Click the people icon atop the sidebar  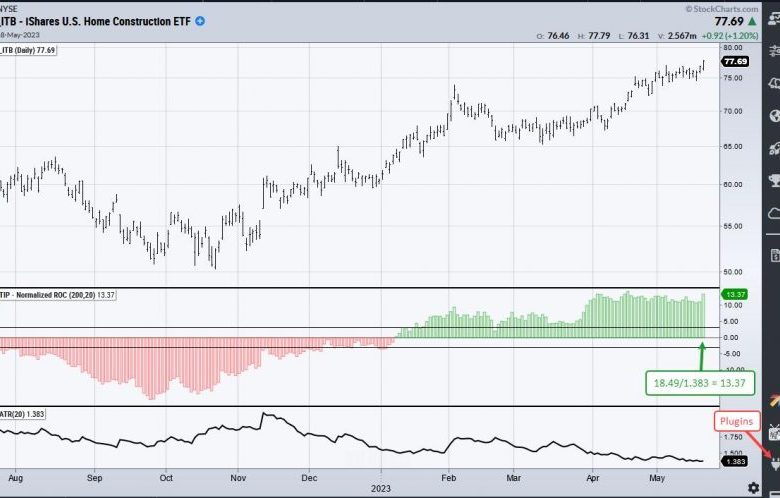(x=775, y=19)
